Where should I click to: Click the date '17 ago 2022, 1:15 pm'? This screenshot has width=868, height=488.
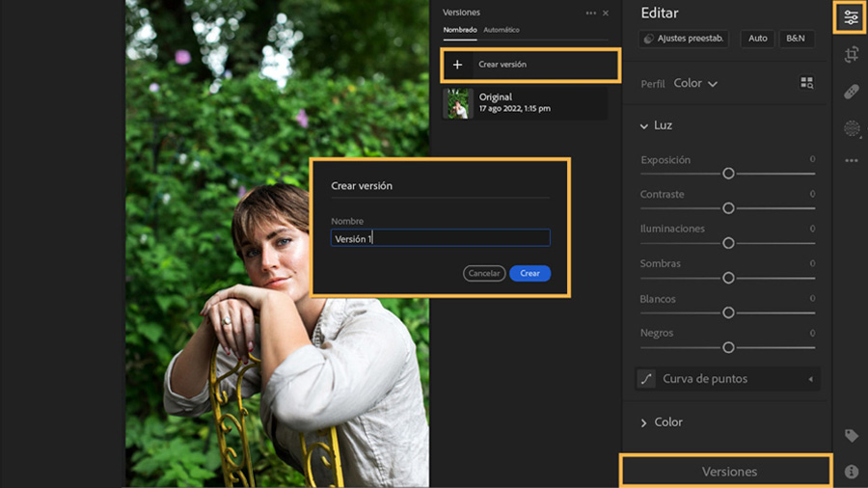[514, 108]
